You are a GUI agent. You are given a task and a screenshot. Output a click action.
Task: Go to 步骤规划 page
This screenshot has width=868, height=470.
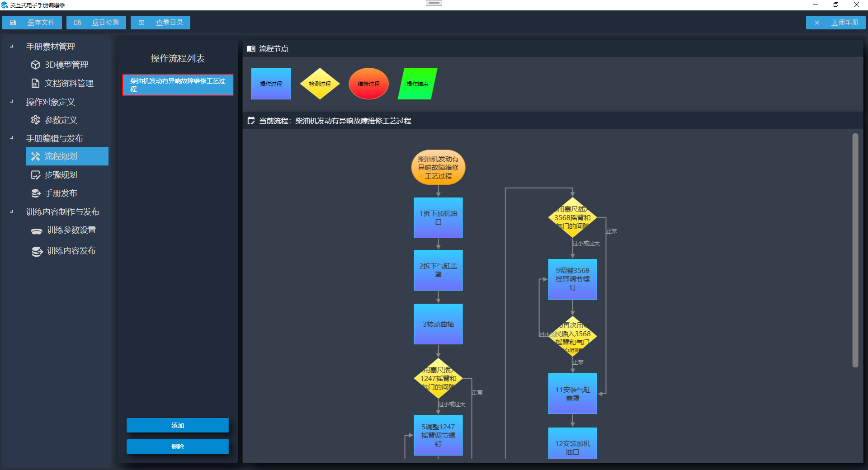tap(61, 175)
